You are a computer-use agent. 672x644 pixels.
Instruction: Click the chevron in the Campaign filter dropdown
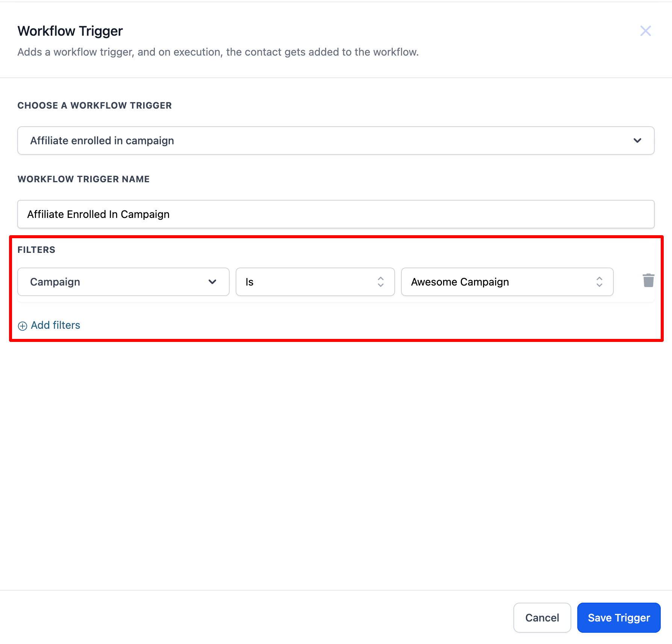(212, 282)
